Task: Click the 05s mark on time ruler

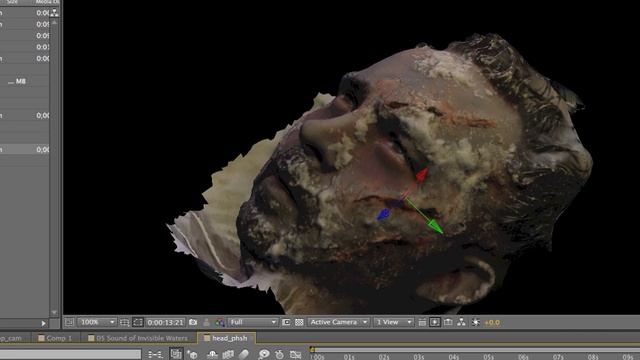Action: 488,357
